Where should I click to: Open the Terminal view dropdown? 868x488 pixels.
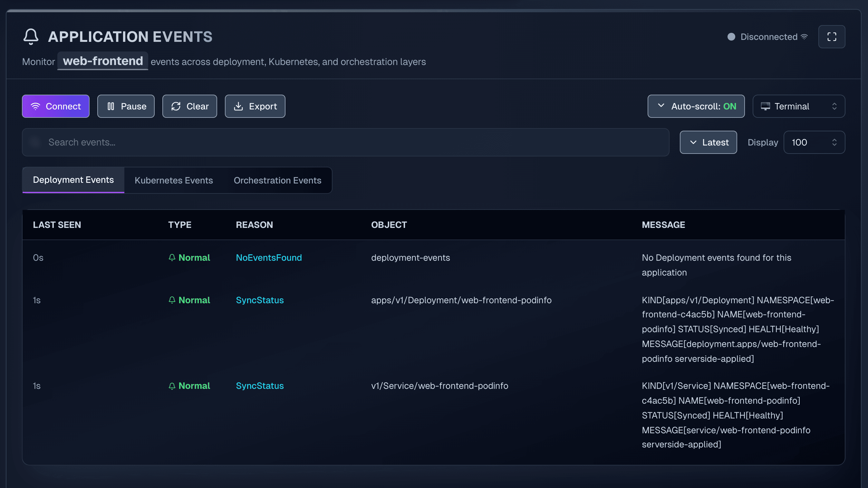[x=799, y=106]
